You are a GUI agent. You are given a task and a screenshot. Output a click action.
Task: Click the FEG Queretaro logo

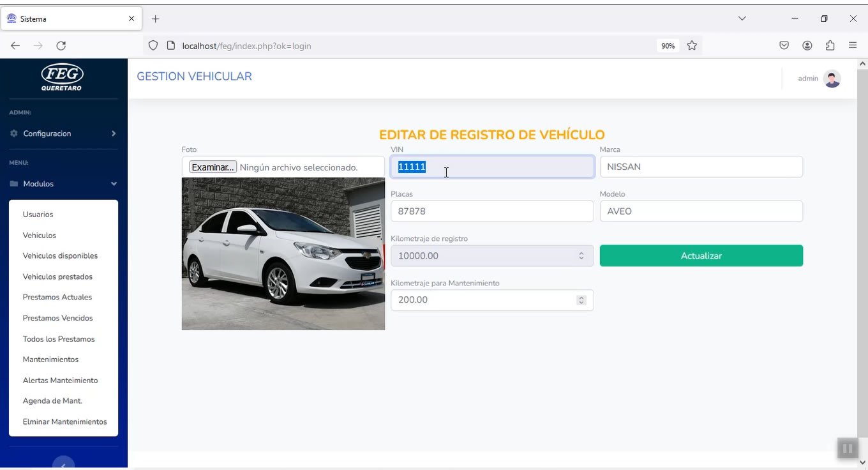click(x=62, y=77)
